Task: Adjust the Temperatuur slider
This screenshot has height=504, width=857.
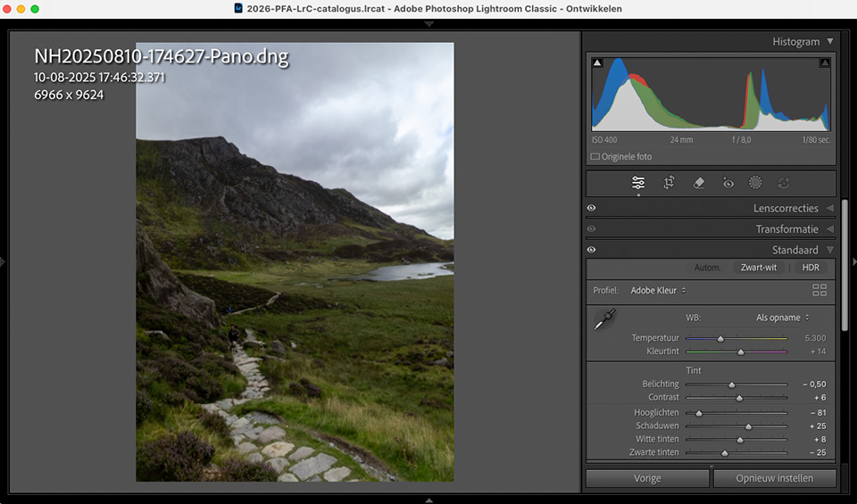Action: point(736,339)
